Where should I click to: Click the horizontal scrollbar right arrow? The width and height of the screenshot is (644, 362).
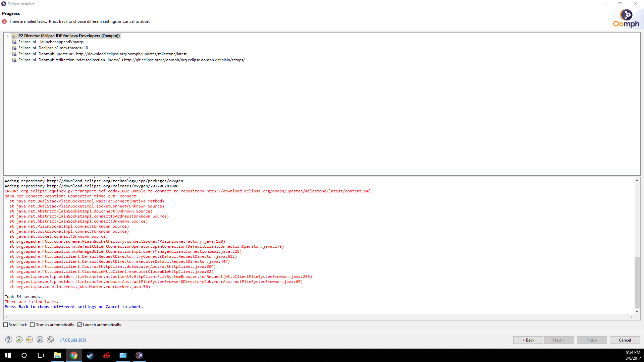pos(632,317)
